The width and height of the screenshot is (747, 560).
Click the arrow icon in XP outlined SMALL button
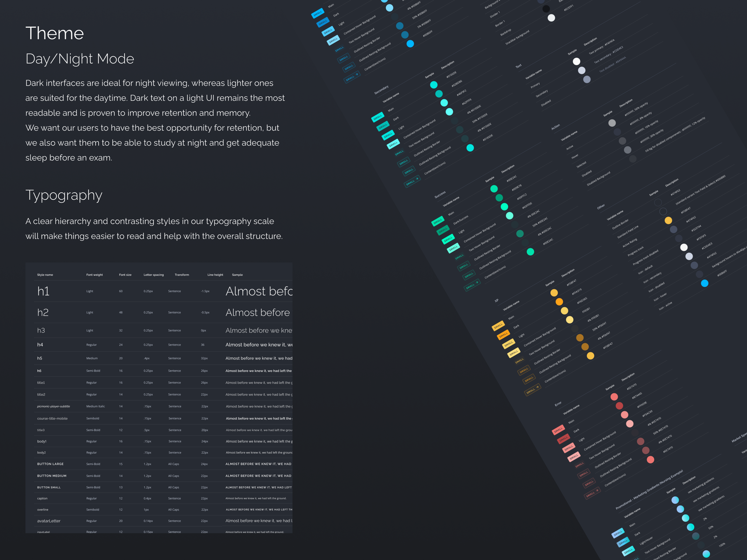coord(537,387)
